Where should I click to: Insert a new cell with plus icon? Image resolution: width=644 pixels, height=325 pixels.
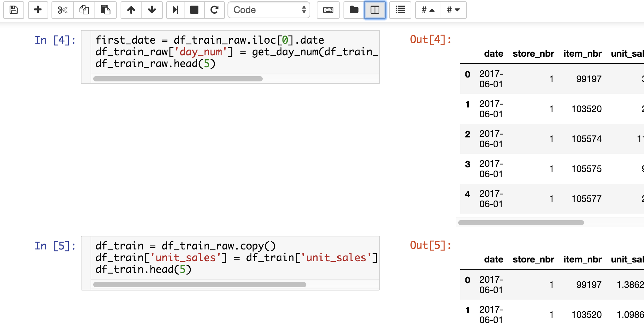pyautogui.click(x=38, y=10)
